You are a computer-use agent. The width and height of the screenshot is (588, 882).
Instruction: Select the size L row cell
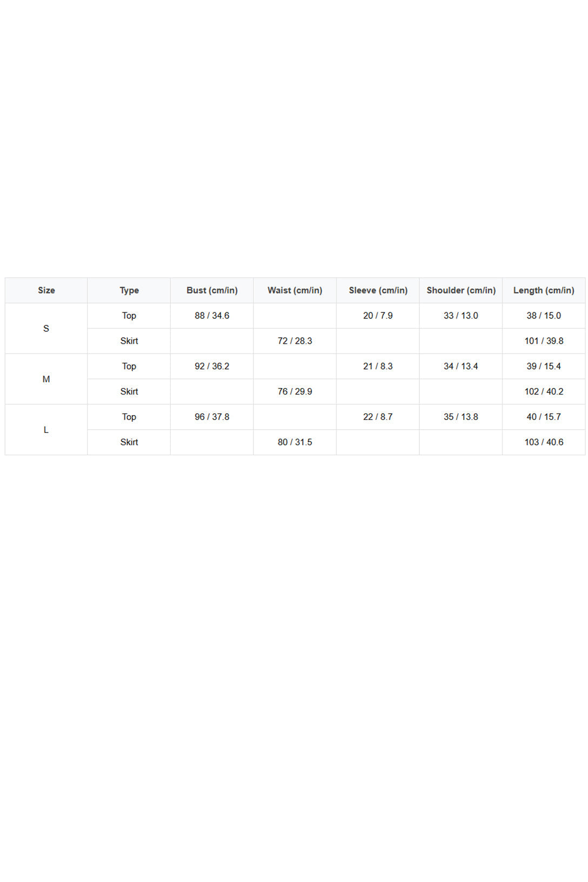46,430
